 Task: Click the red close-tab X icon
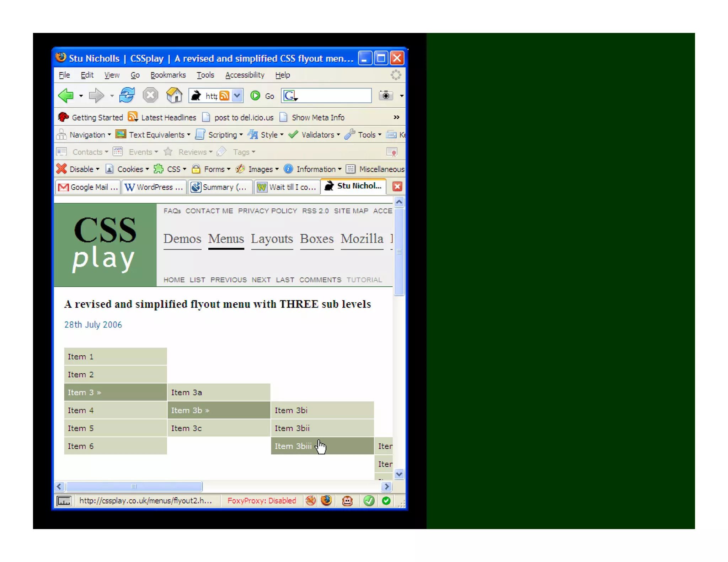click(397, 187)
